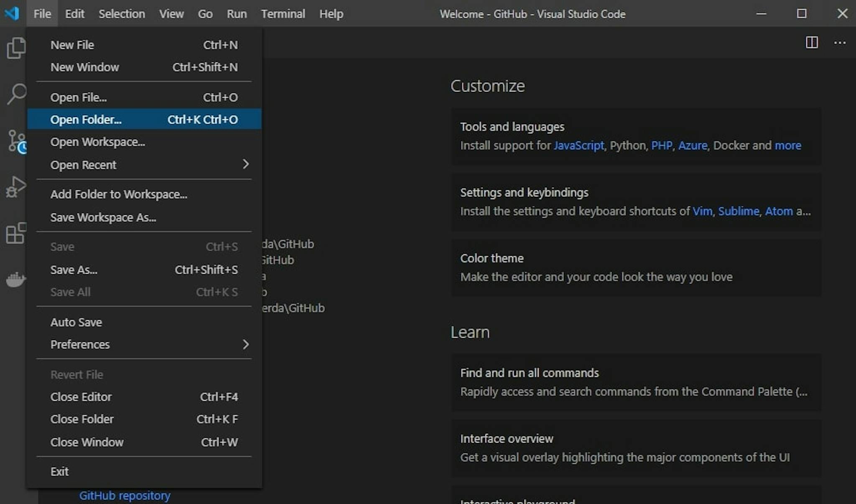
Task: Choose Exit from File menu
Action: tap(144, 471)
